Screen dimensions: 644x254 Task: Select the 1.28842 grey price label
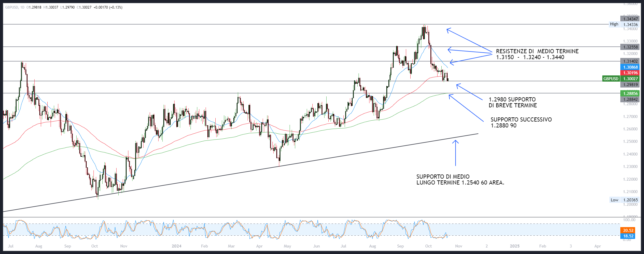[630, 99]
